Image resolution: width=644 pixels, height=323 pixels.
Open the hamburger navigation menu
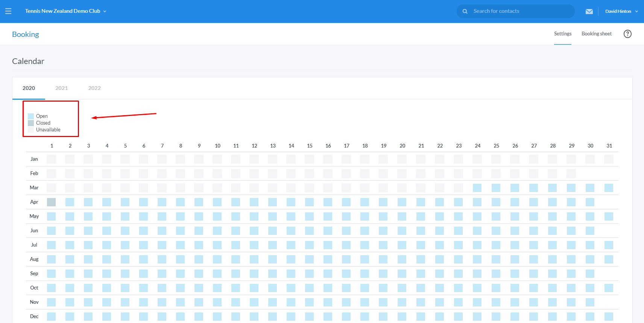tap(8, 11)
